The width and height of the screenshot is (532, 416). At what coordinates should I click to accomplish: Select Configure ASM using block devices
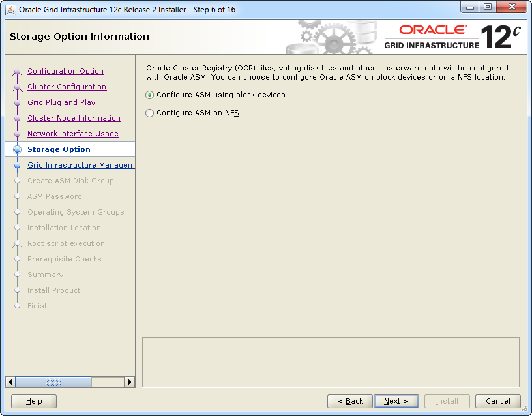150,95
